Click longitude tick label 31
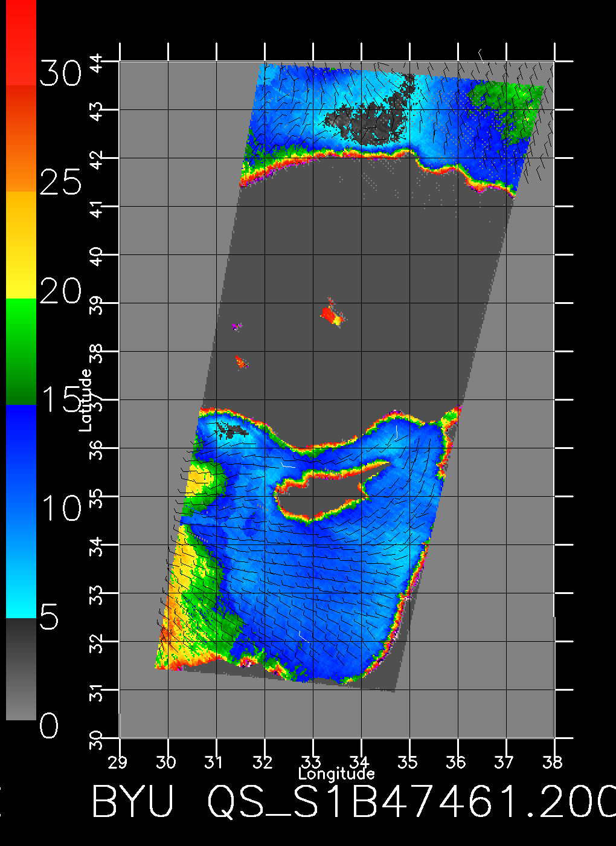The image size is (616, 846). pos(214,762)
